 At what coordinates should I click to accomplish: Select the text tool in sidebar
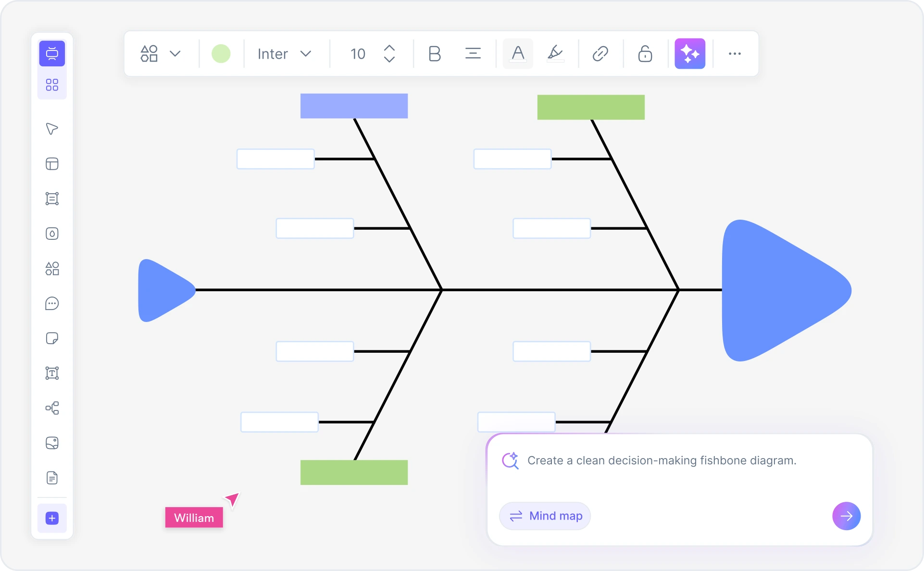click(52, 373)
